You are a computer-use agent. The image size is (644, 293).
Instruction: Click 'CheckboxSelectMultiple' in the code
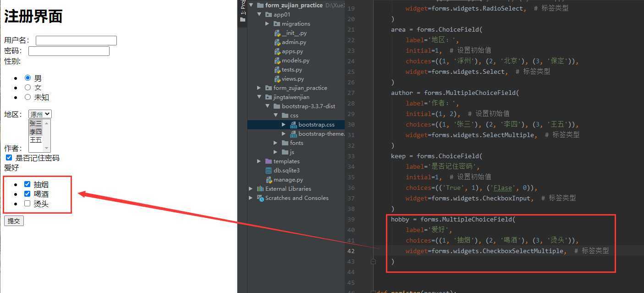click(x=523, y=251)
